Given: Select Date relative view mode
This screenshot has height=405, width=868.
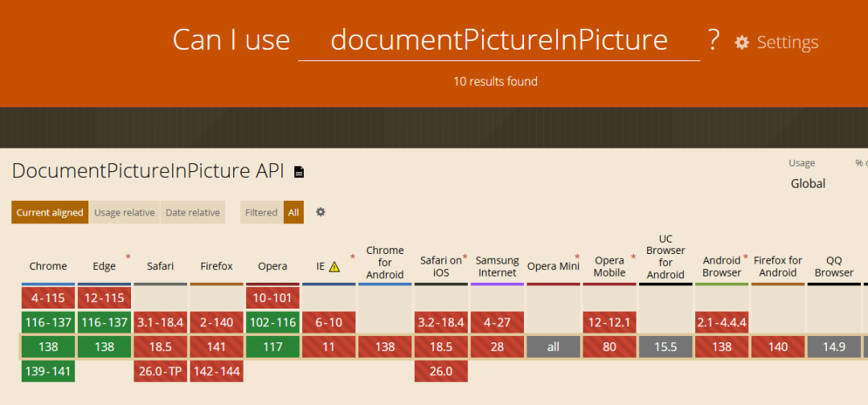Looking at the screenshot, I should pyautogui.click(x=192, y=213).
